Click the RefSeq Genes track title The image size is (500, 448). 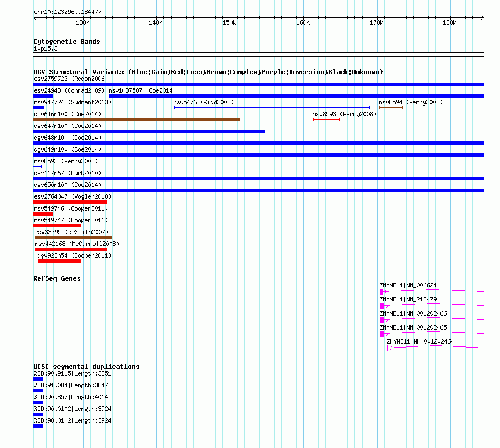point(57,278)
